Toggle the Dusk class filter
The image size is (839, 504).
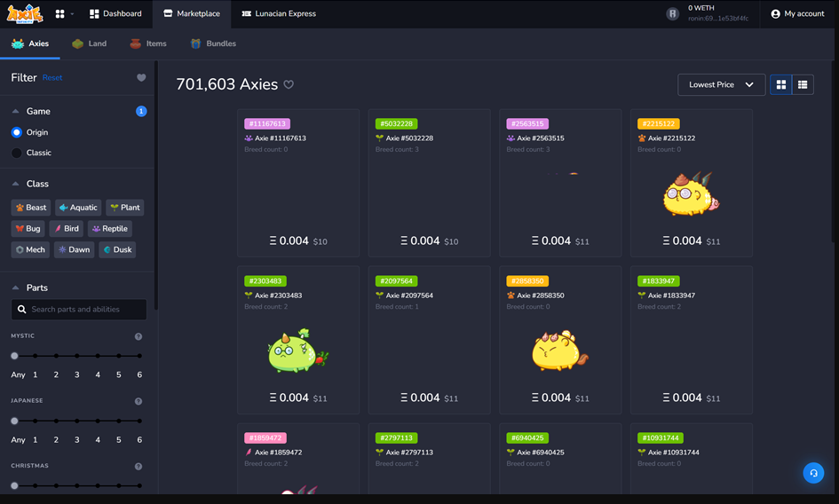point(117,250)
